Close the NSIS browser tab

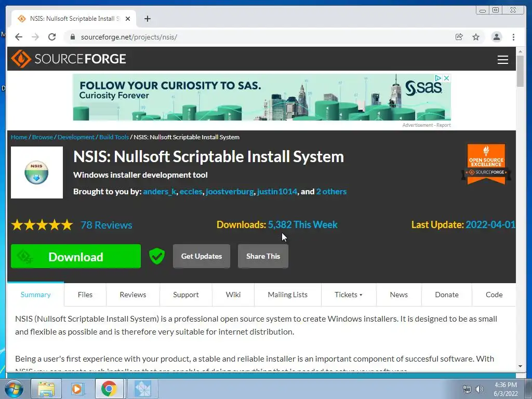[x=128, y=19]
